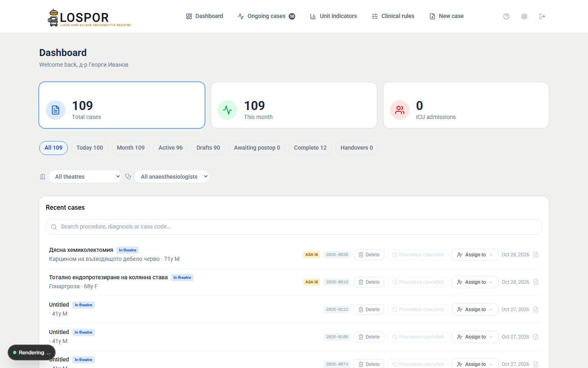This screenshot has width=588, height=368.
Task: Focus the search procedure or diagnosis field
Action: click(x=294, y=227)
